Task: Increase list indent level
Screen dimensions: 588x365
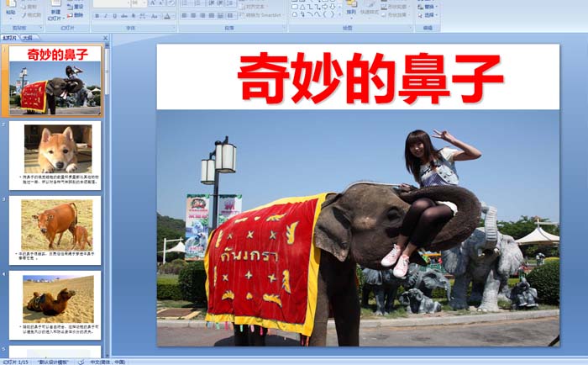Action: coord(220,3)
